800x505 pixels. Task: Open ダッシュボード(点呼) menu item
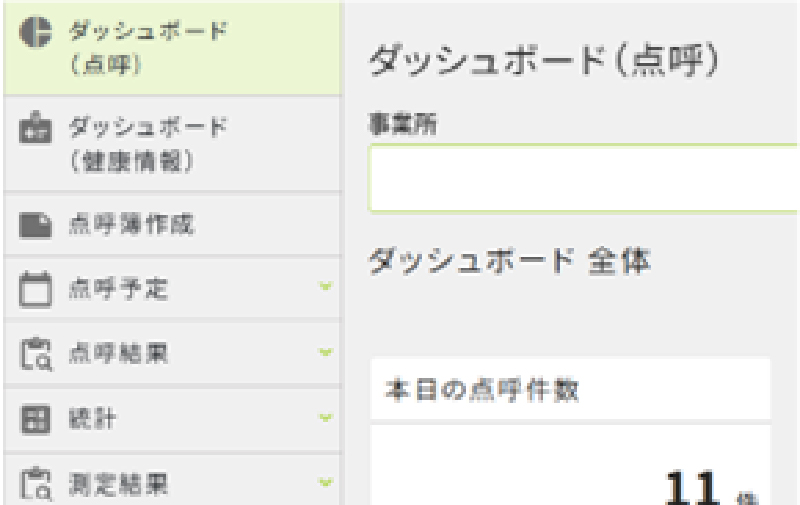(x=172, y=49)
